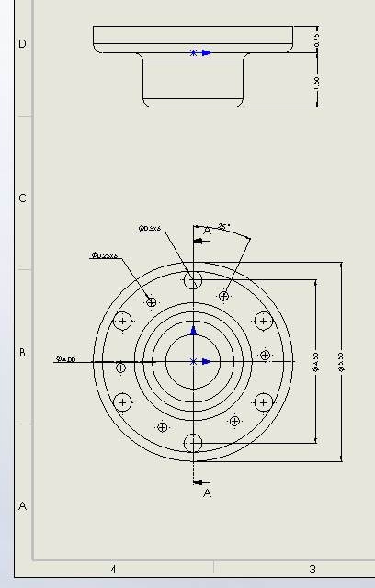Select the 25° angle dimension

[223, 227]
